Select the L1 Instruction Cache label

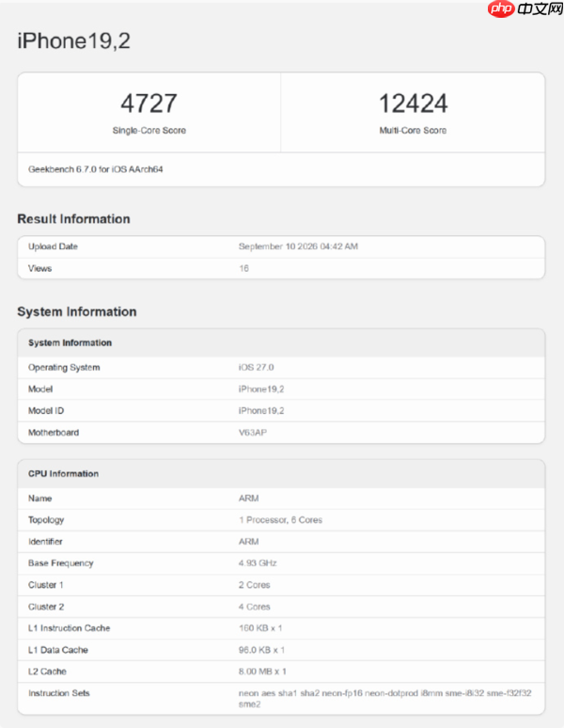pos(70,628)
